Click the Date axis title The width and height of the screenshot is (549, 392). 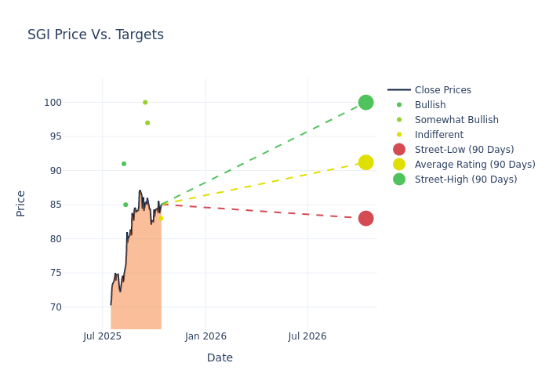click(x=220, y=358)
